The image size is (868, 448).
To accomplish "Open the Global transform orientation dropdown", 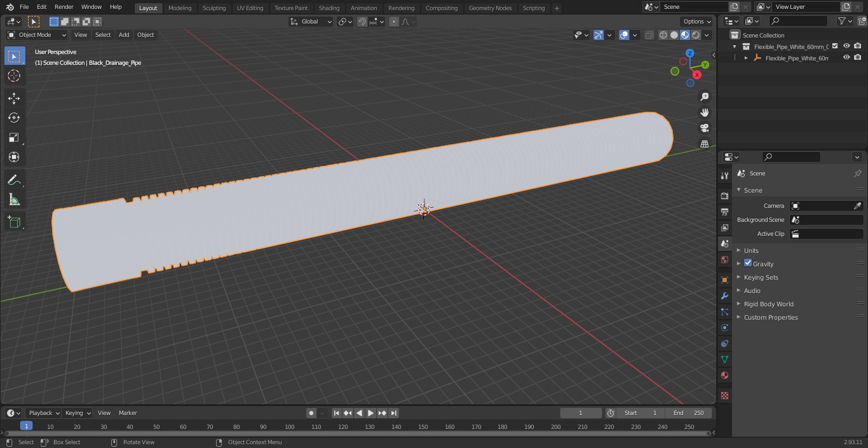I will click(311, 22).
